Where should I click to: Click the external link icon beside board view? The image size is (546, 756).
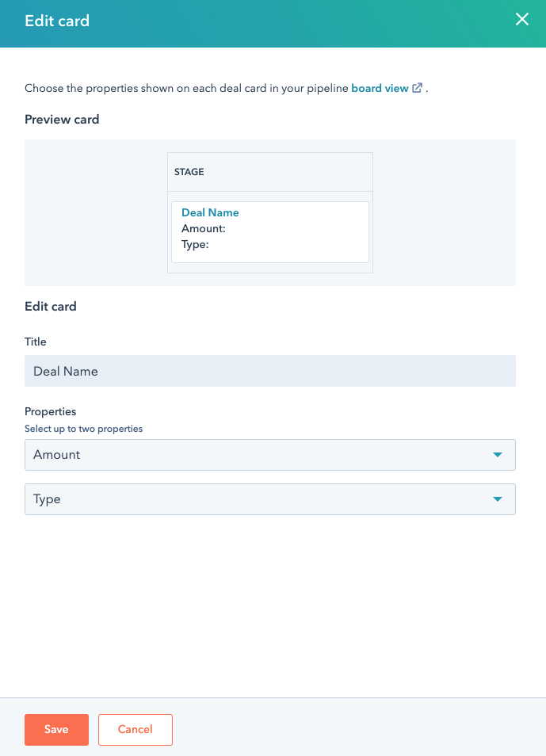(x=418, y=88)
